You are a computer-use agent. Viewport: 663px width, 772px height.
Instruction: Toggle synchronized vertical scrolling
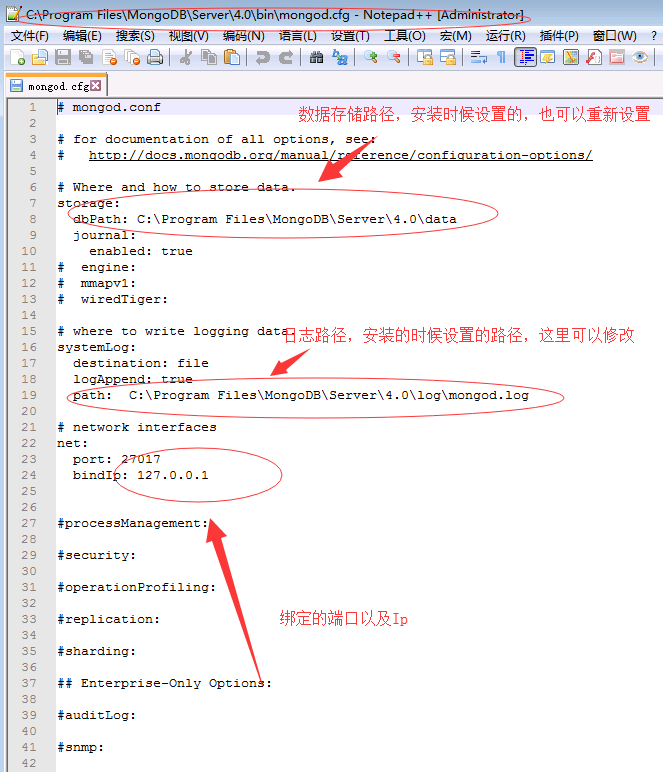coord(424,58)
